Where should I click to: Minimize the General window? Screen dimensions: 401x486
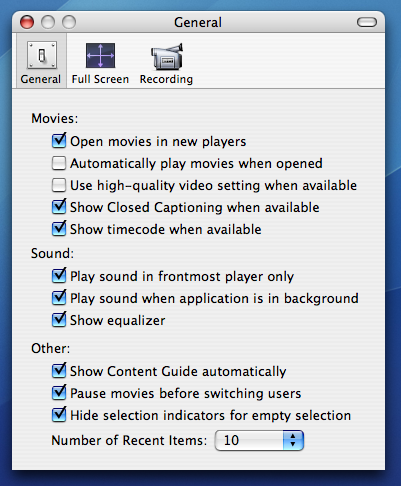48,22
